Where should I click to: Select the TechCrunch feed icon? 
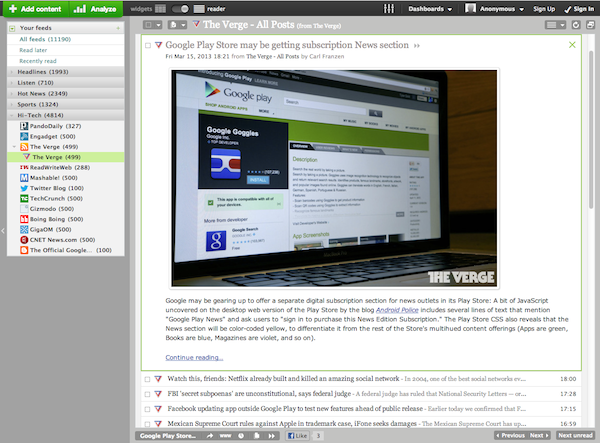click(x=24, y=198)
